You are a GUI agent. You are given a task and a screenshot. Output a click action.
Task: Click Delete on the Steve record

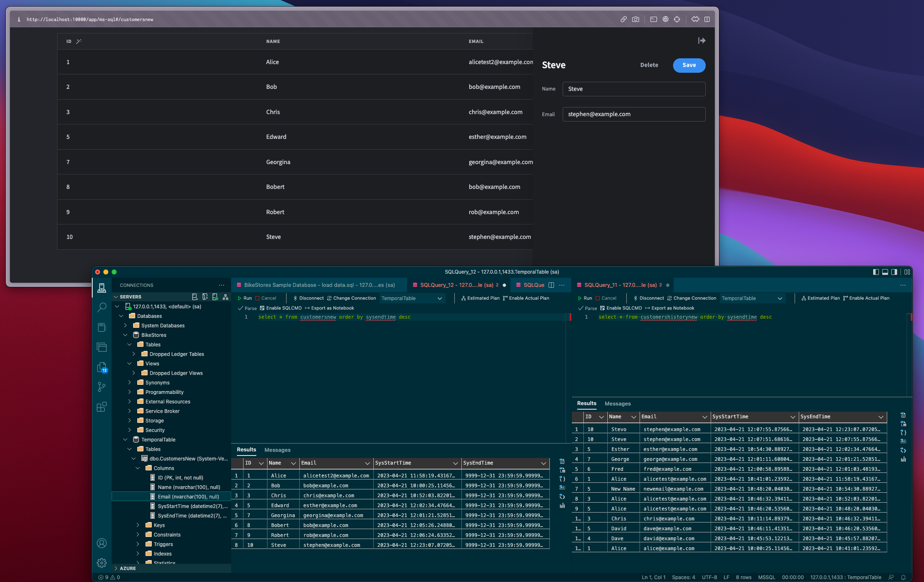pos(649,65)
